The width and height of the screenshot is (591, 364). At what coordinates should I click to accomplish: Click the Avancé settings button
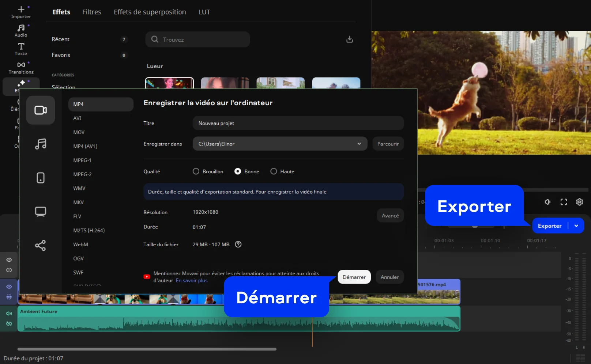[x=390, y=216]
